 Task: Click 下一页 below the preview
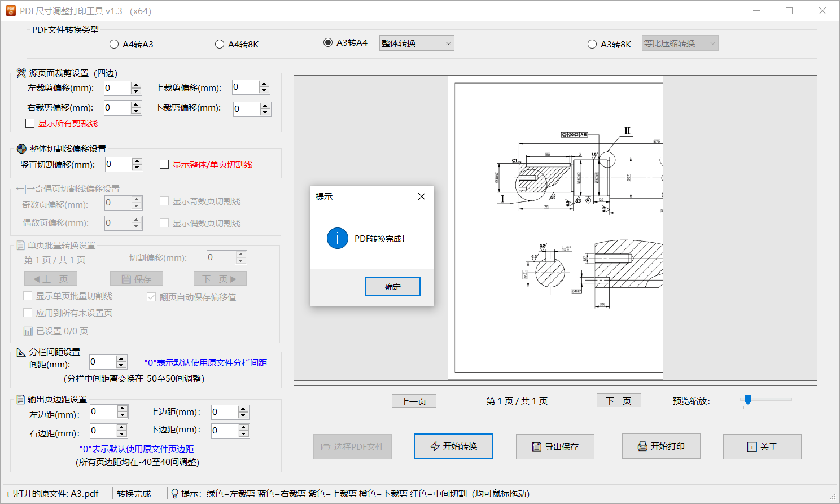pos(619,401)
